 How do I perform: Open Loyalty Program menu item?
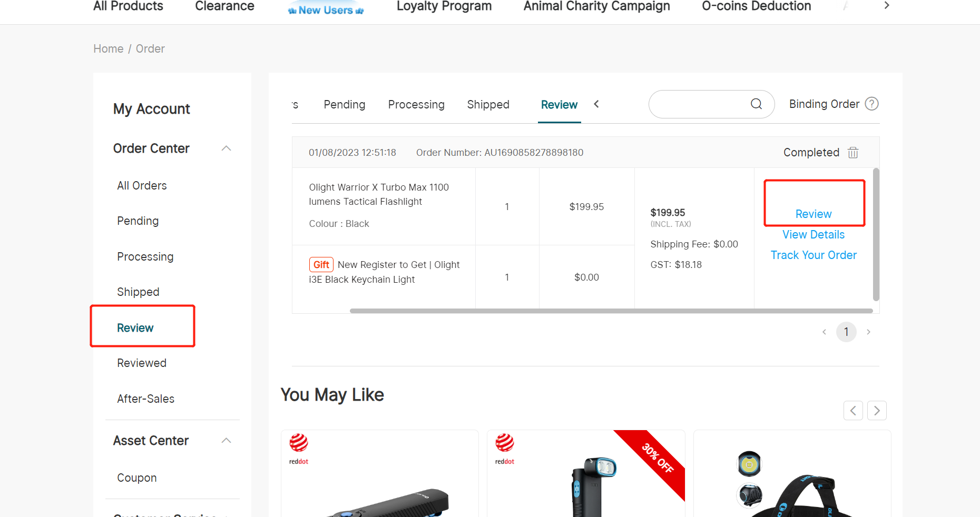tap(444, 6)
